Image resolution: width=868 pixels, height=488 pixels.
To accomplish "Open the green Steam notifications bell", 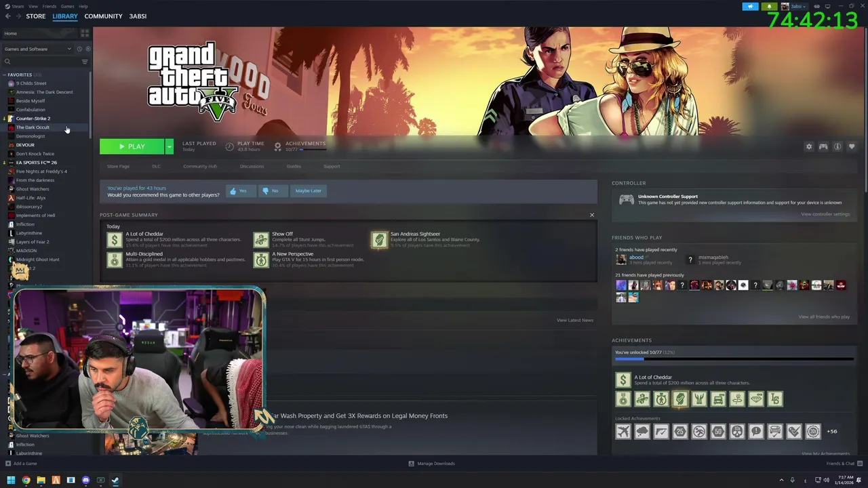I will click(769, 6).
